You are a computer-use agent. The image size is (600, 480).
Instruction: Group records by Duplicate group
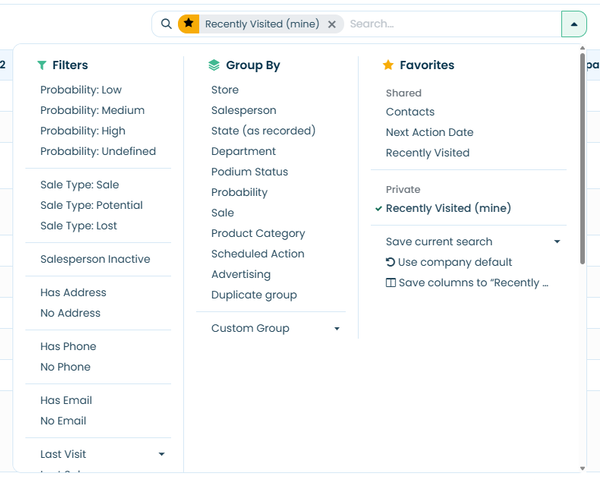(254, 295)
